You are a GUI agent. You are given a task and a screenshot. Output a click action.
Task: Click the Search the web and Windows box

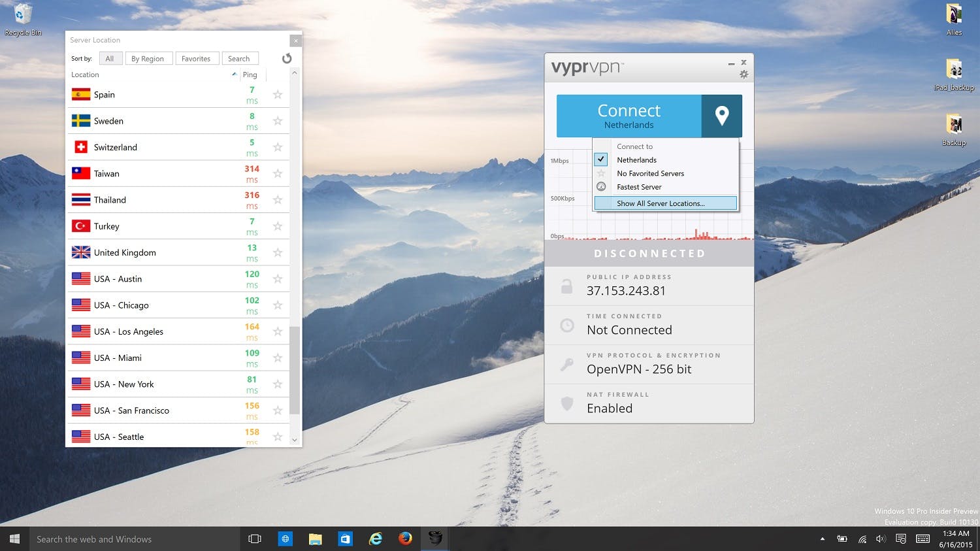(135, 539)
